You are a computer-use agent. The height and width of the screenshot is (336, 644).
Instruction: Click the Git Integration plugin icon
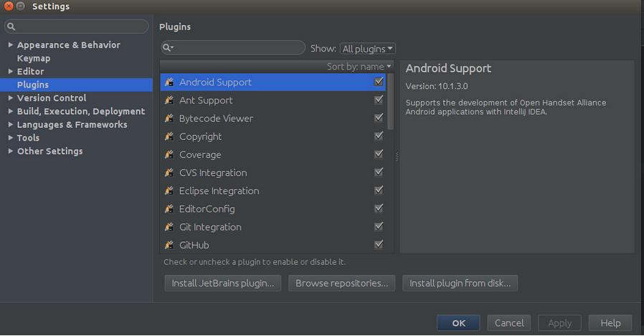[169, 227]
